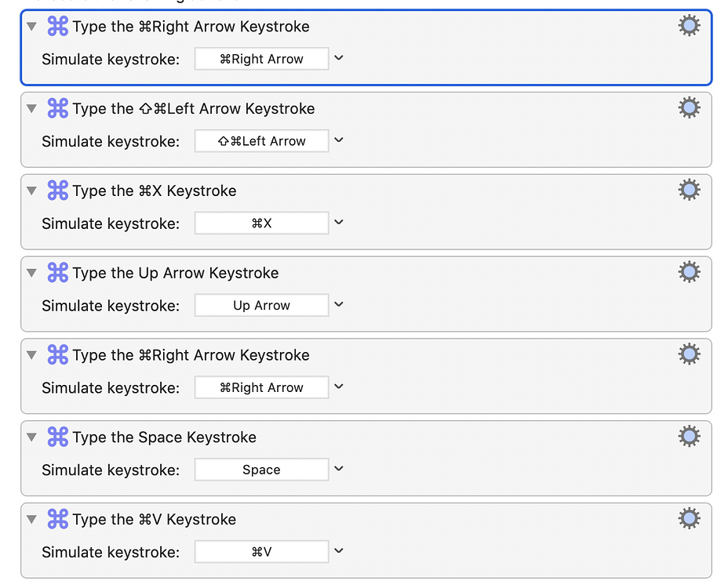This screenshot has width=728, height=588.
Task: Click the purple icon beside Type the Space Keystroke
Action: click(57, 437)
